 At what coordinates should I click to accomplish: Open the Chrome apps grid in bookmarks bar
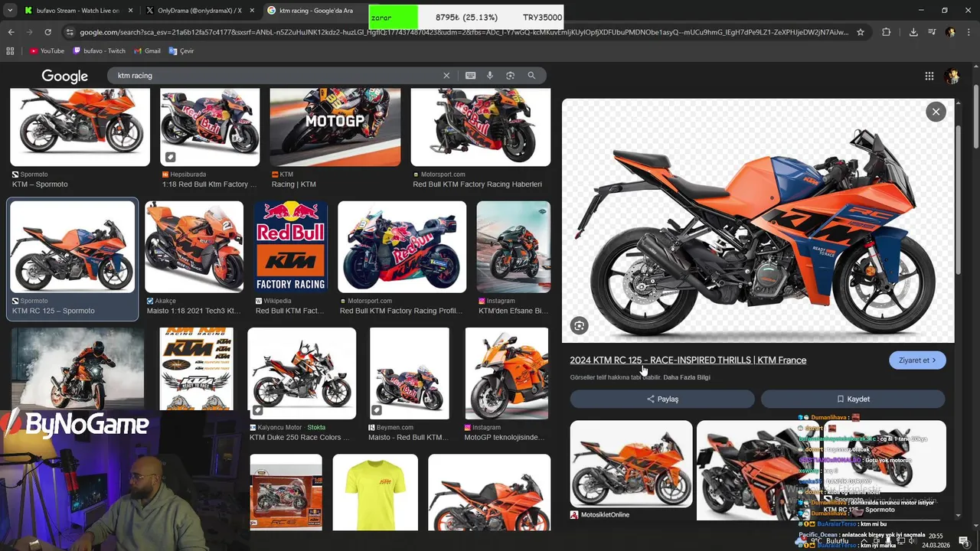coord(10,51)
